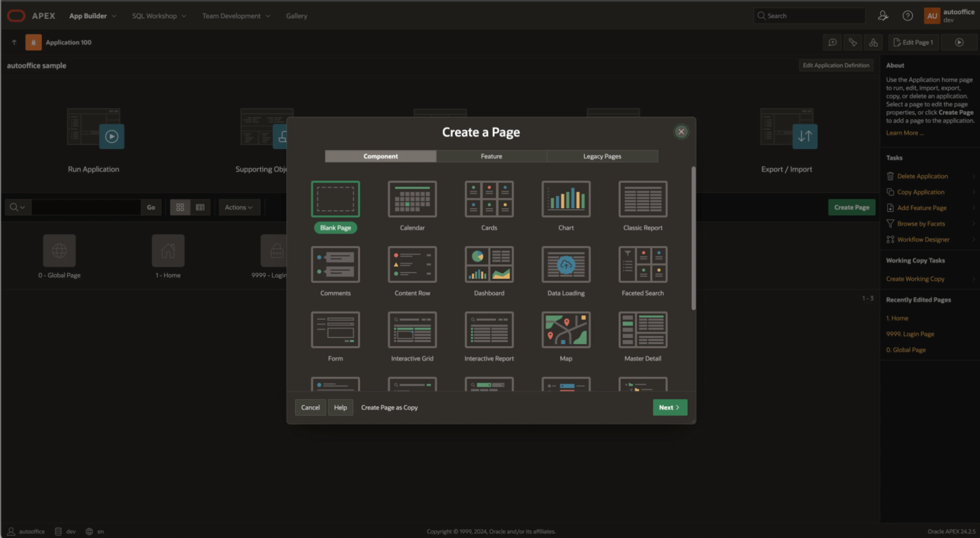Switch to the Component tab
980x538 pixels.
(x=380, y=156)
